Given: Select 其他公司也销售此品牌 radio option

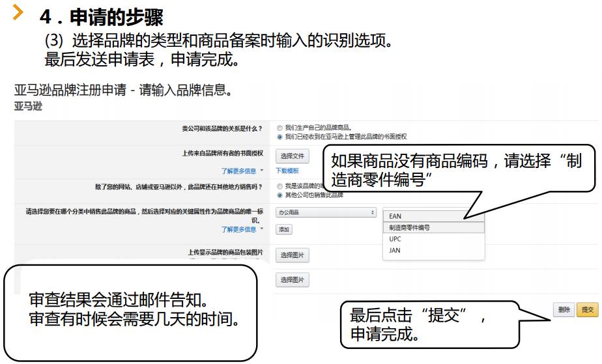Looking at the screenshot, I should [x=279, y=195].
